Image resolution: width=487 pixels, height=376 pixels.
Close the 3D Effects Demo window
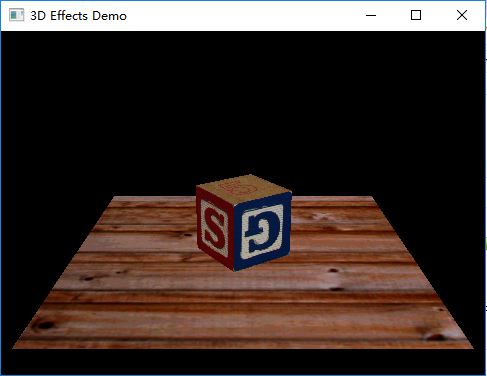click(462, 15)
